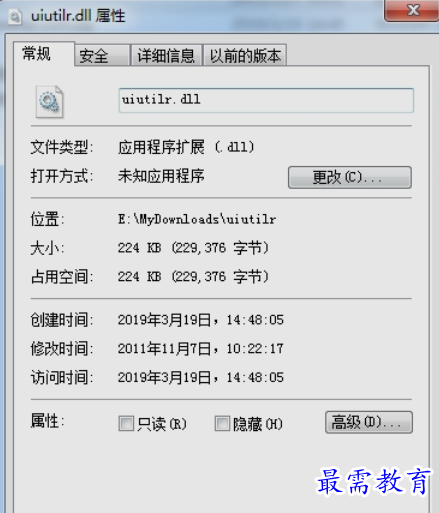Click the 224 KB size value
439x513 pixels.
[x=193, y=248]
